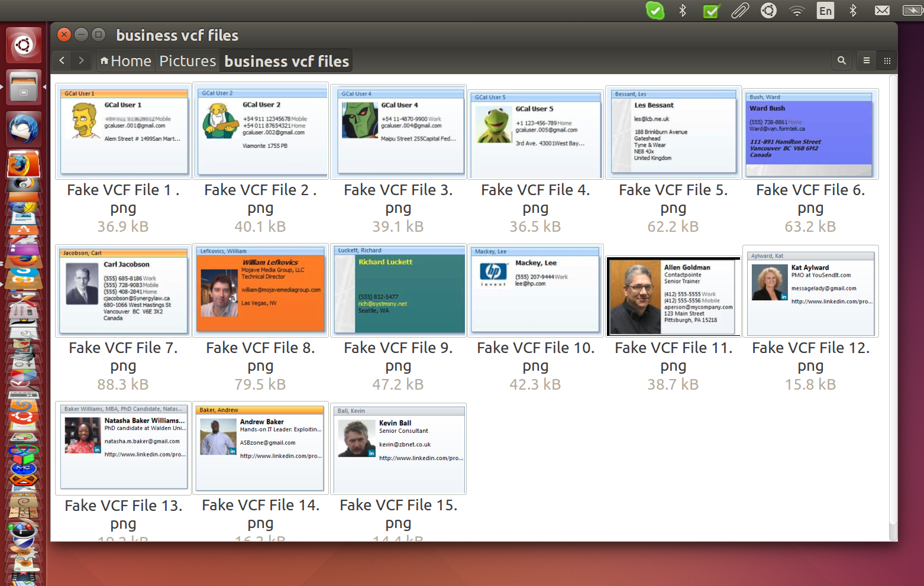Open Firefox from the launcher
Viewport: 924px width, 586px height.
[24, 164]
